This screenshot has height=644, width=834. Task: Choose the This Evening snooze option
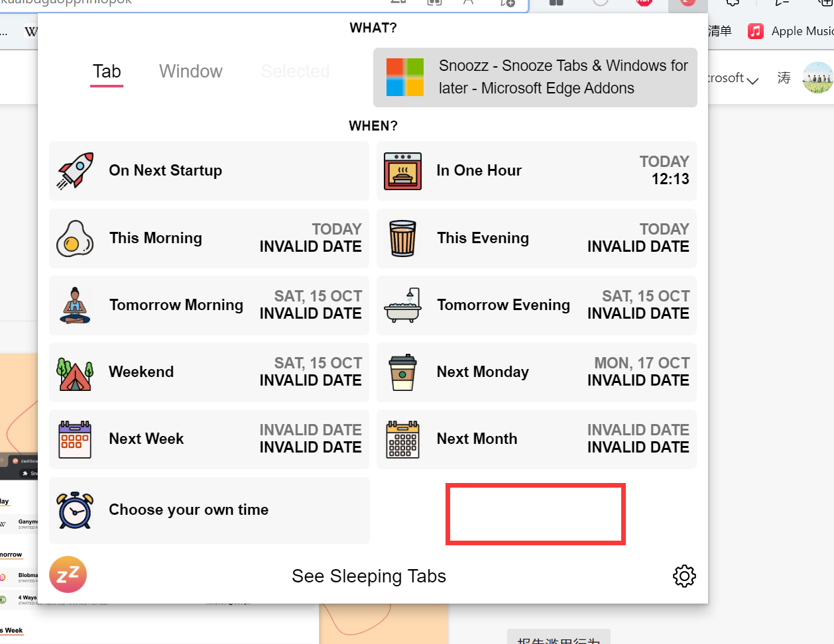tap(536, 239)
